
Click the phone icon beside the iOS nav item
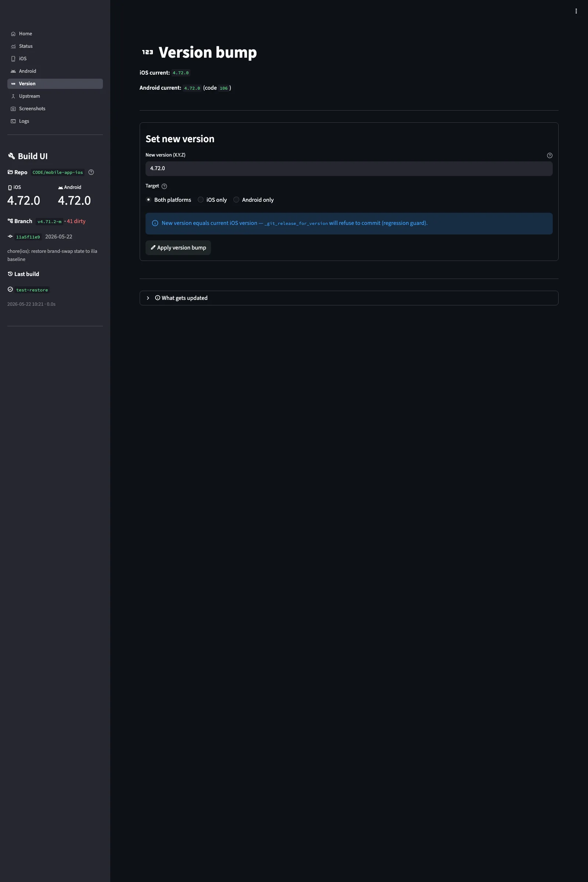click(x=13, y=59)
